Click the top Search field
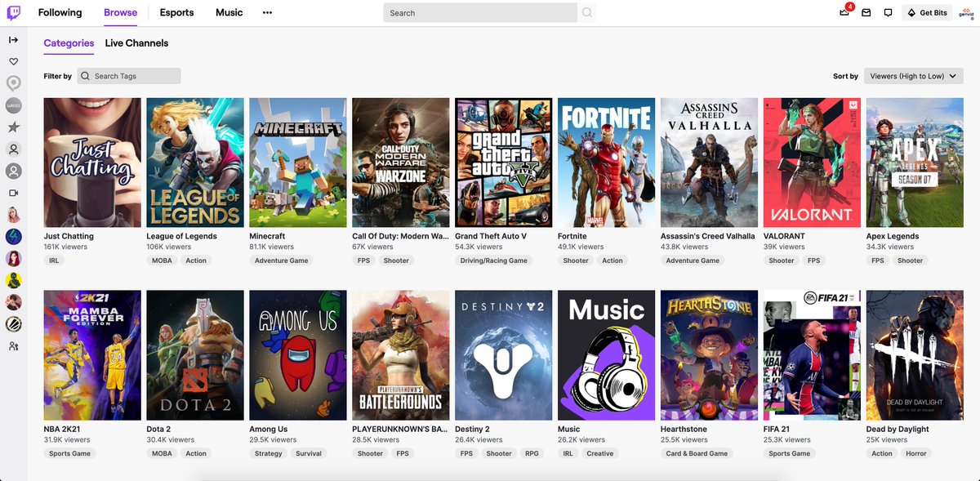 point(480,13)
